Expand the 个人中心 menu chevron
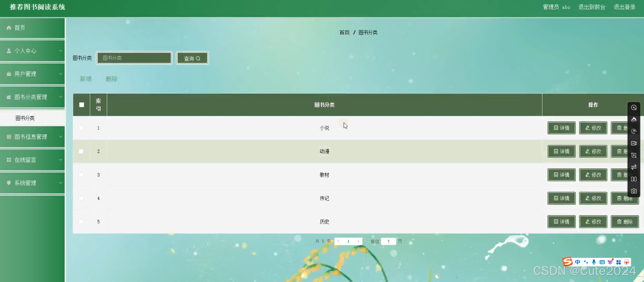 point(60,51)
